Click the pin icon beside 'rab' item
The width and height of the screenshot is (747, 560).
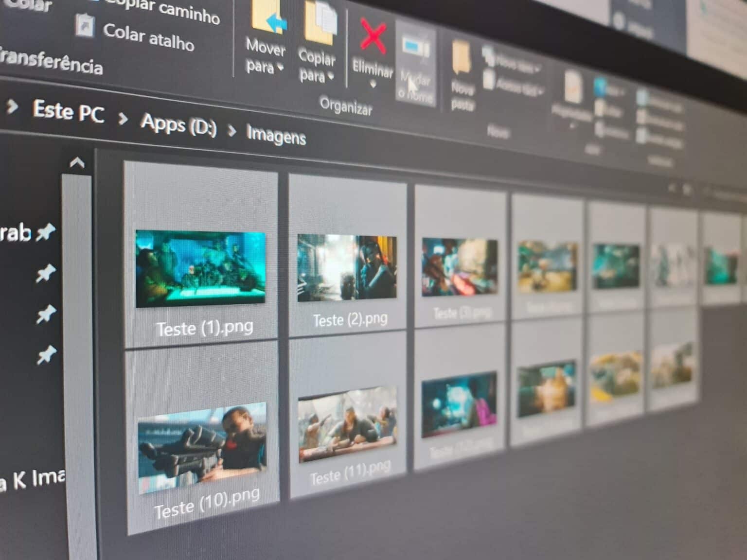pyautogui.click(x=46, y=232)
